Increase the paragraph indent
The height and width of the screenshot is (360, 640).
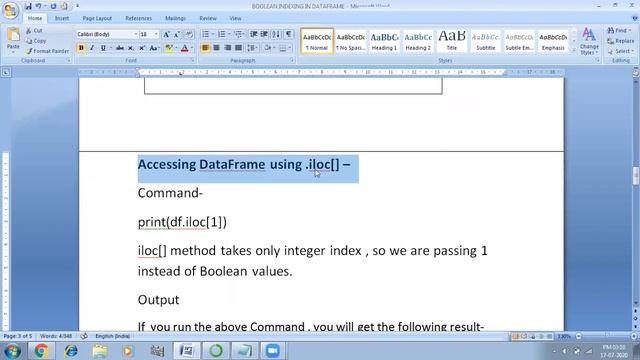tap(264, 34)
